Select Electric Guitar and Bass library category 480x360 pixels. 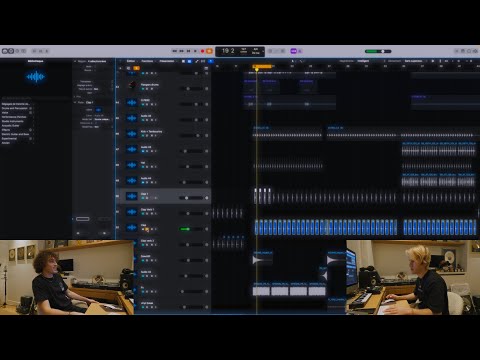pos(15,134)
